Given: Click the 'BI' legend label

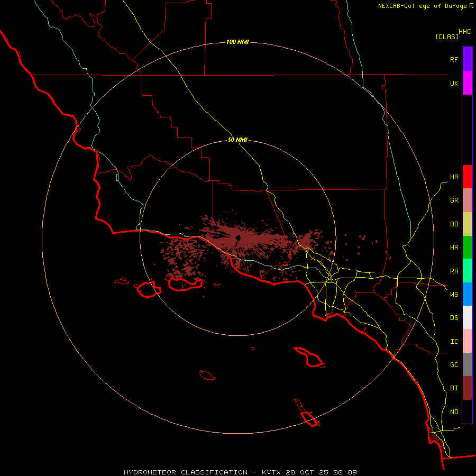Looking at the screenshot, I should pos(454,388).
